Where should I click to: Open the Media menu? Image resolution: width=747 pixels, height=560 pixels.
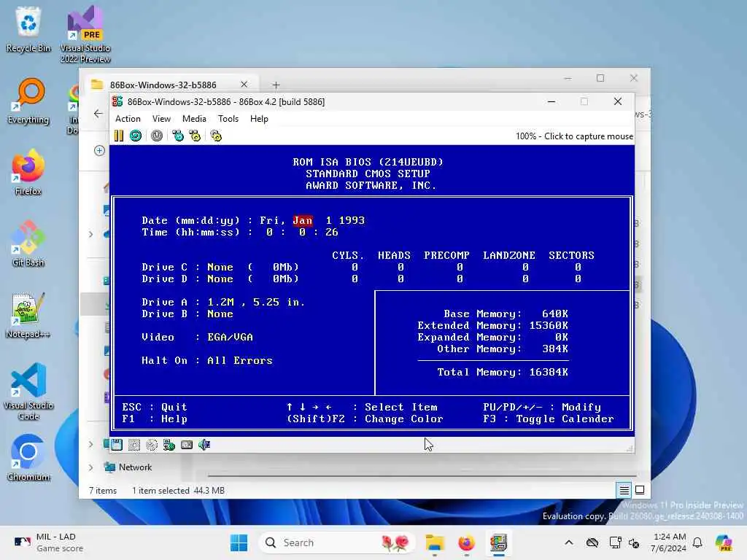click(194, 119)
